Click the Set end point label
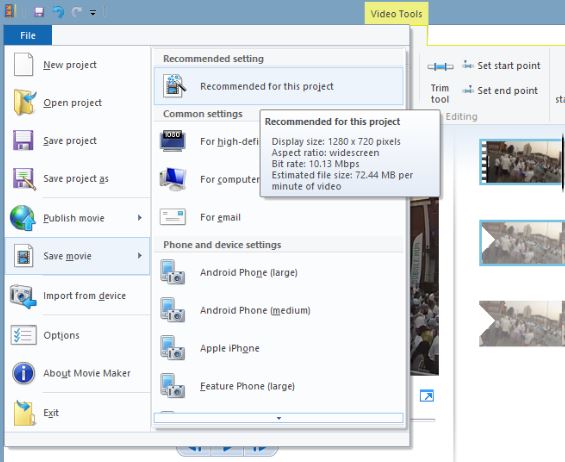 coord(507,90)
